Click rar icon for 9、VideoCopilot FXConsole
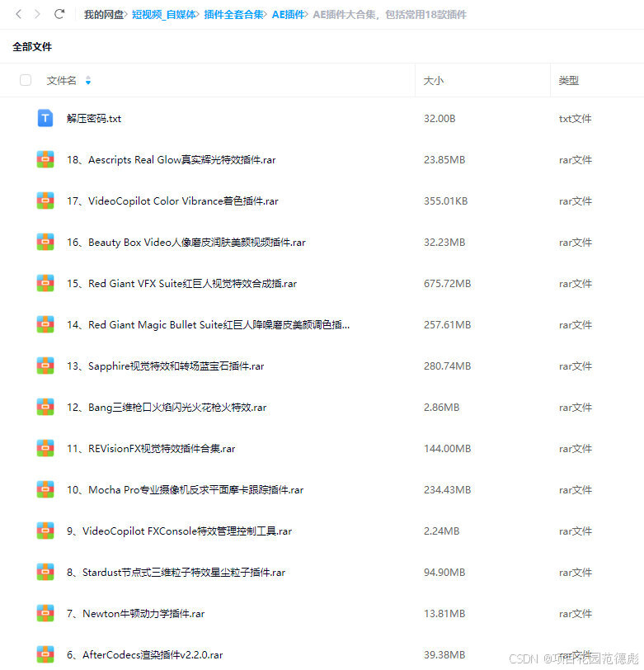 [45, 531]
